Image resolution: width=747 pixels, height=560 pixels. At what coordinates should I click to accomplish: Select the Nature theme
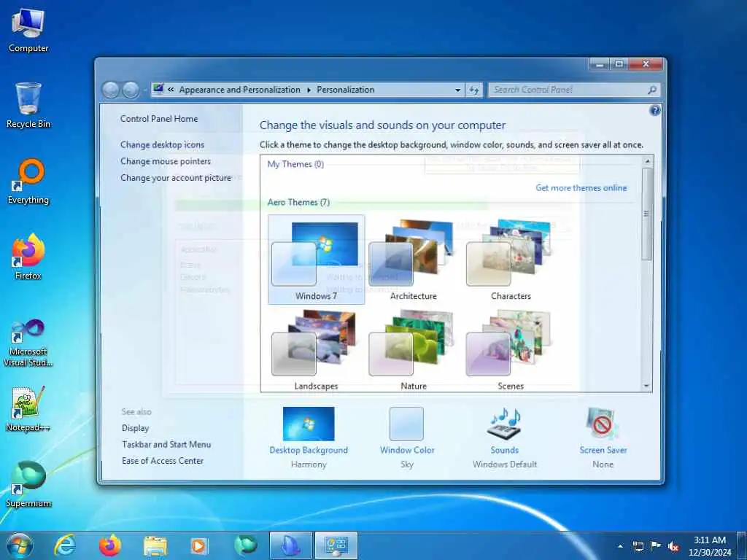coord(414,349)
